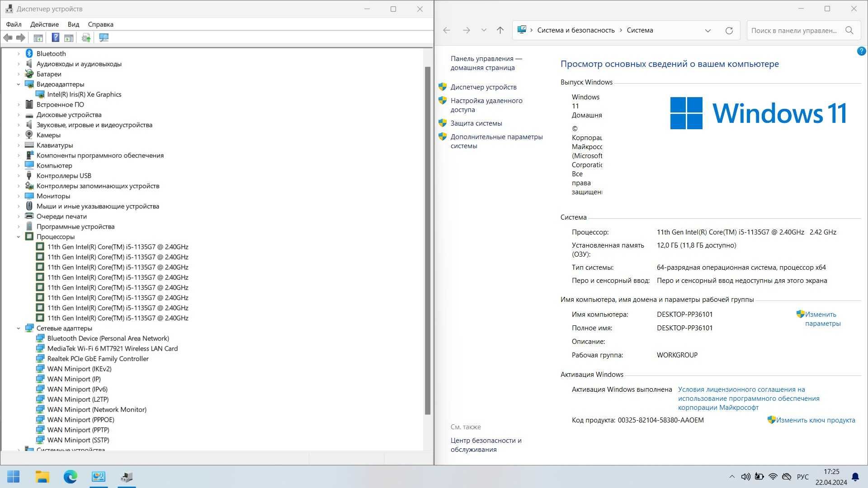Click the Очереди печати printer icon
868x488 pixels.
29,216
